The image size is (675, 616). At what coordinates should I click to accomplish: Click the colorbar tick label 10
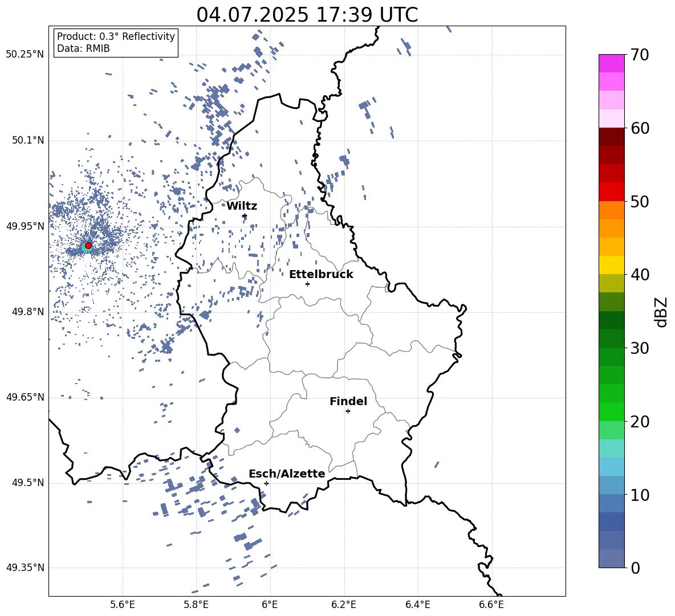(640, 495)
